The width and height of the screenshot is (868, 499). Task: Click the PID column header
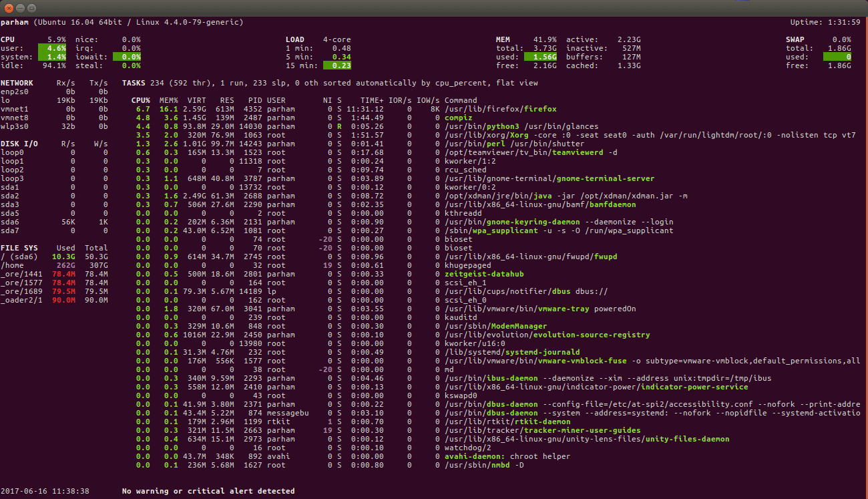254,100
